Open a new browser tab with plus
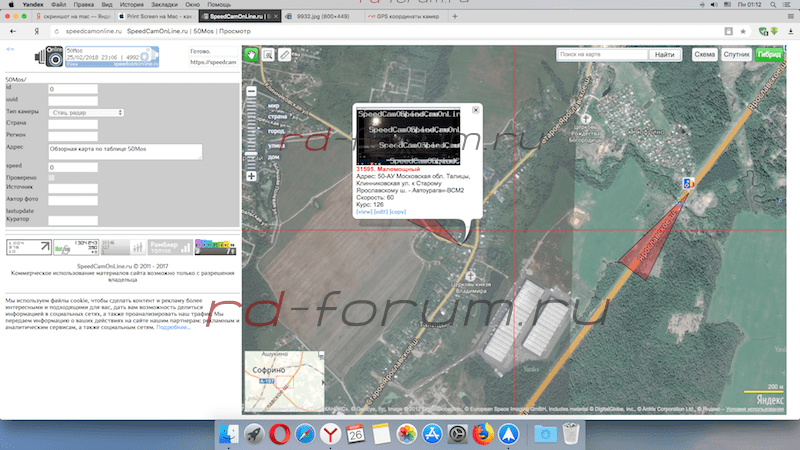Screen dimensions: 800x450 455,16
